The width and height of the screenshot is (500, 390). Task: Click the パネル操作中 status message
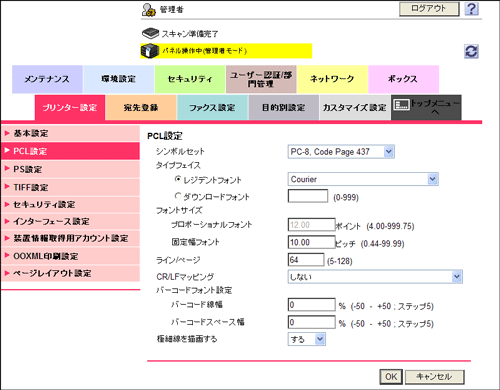(204, 51)
